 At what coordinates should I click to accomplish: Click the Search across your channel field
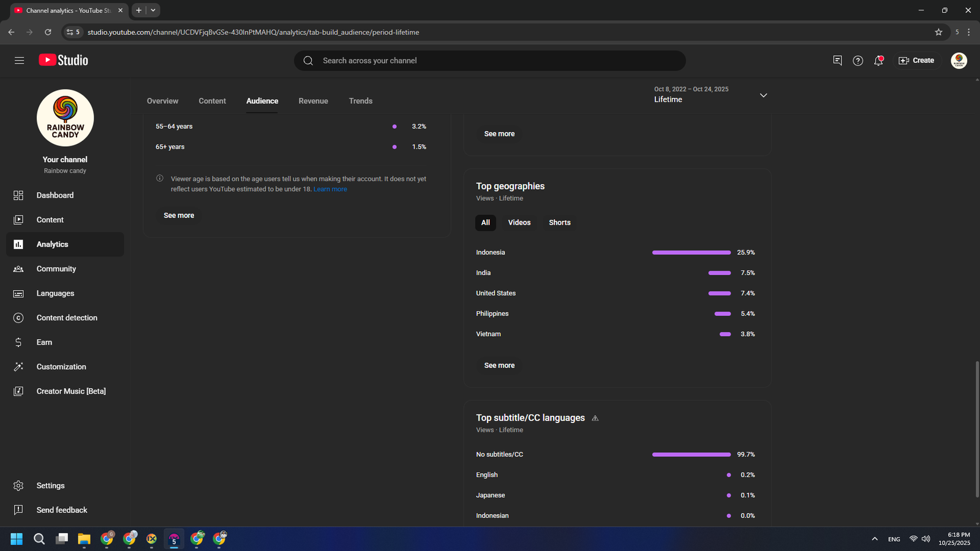pos(490,61)
